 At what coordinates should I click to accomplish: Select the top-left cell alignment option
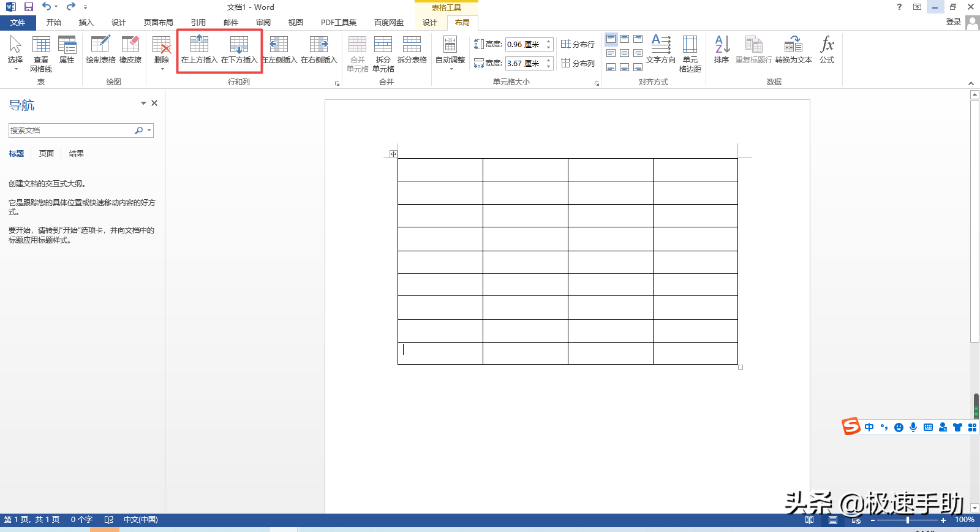pos(611,39)
